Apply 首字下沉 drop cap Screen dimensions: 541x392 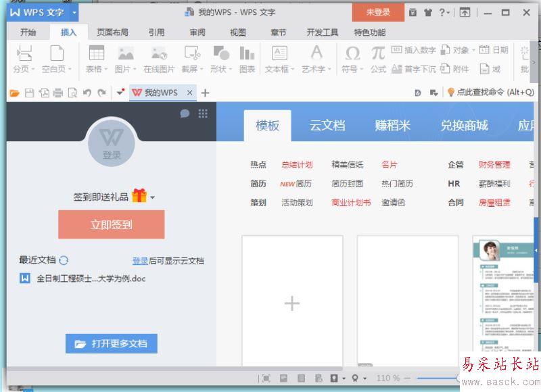point(414,69)
